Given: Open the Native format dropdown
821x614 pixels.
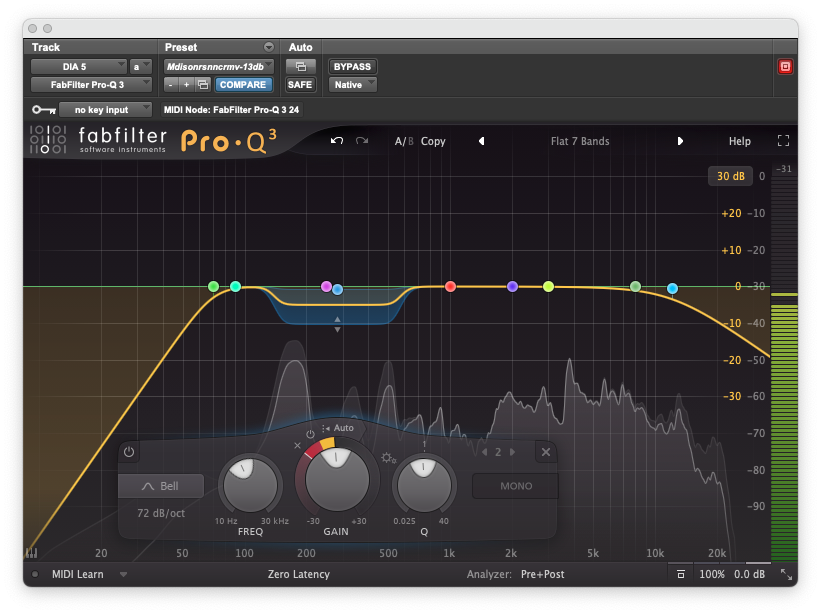Looking at the screenshot, I should [352, 84].
